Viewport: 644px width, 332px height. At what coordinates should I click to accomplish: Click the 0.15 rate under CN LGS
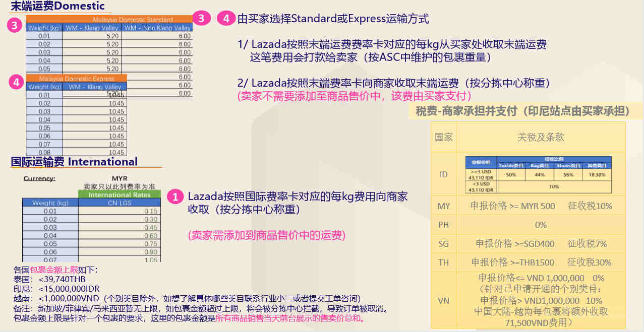151,211
